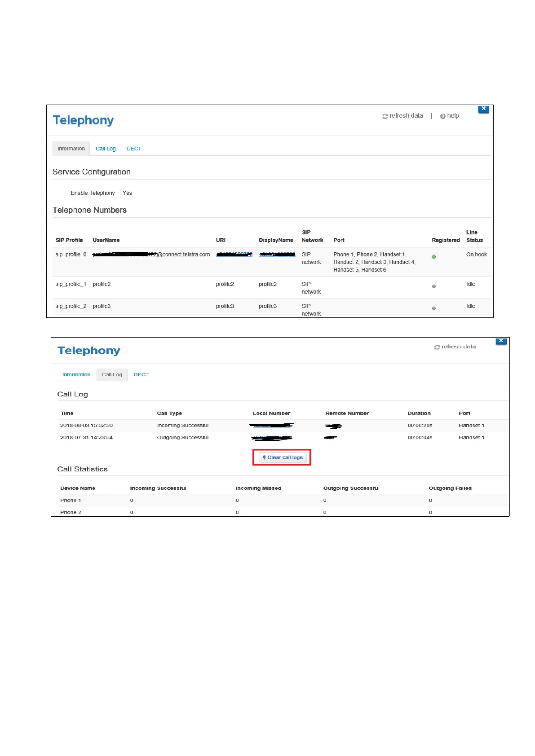Viewport: 535px width, 756px height.
Task: Click green registered indicator for sip_profile_0
Action: point(434,257)
